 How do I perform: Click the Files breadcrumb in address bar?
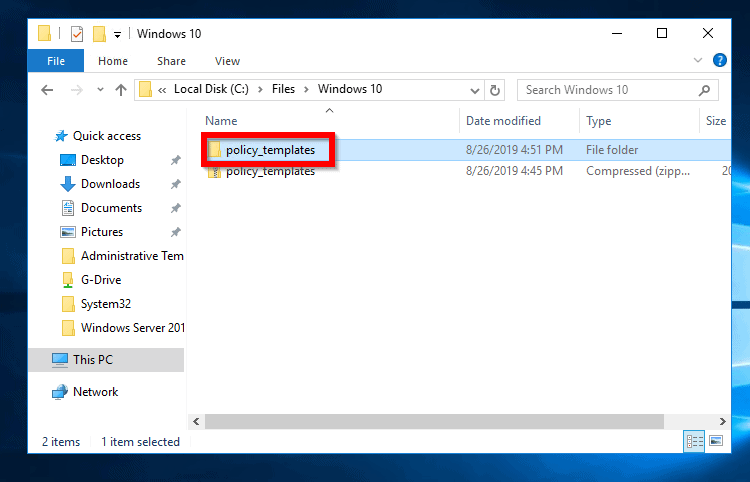coord(283,89)
